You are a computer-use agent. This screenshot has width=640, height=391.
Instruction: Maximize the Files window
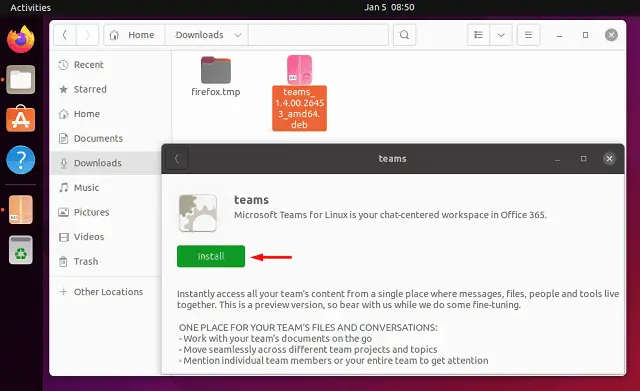coord(585,35)
